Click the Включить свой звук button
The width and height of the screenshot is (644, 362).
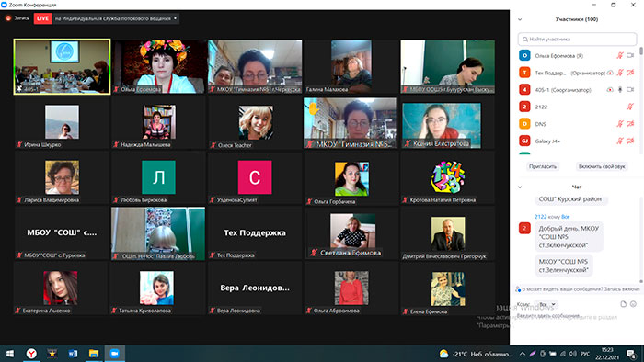pyautogui.click(x=602, y=166)
